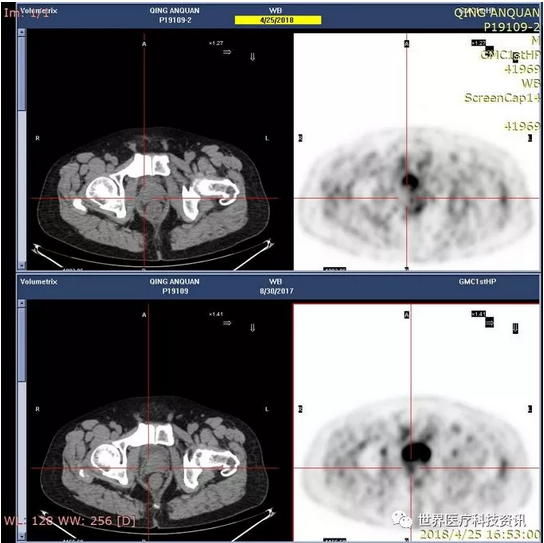Click the scrollbar thumb of upper panel
Image resolution: width=544 pixels, height=543 pixels.
click(x=22, y=73)
